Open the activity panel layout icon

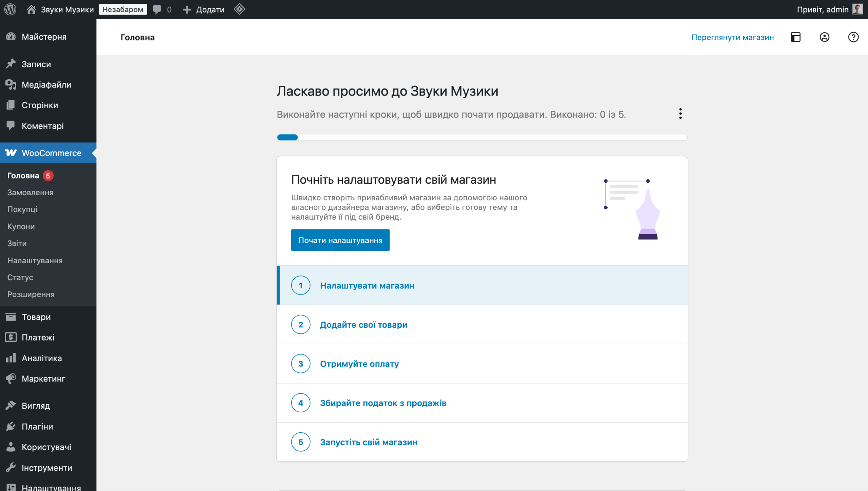795,37
